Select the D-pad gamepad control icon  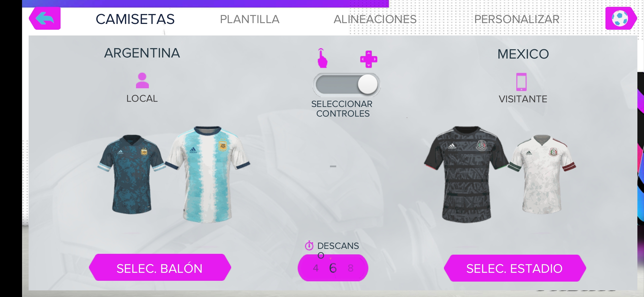point(369,59)
